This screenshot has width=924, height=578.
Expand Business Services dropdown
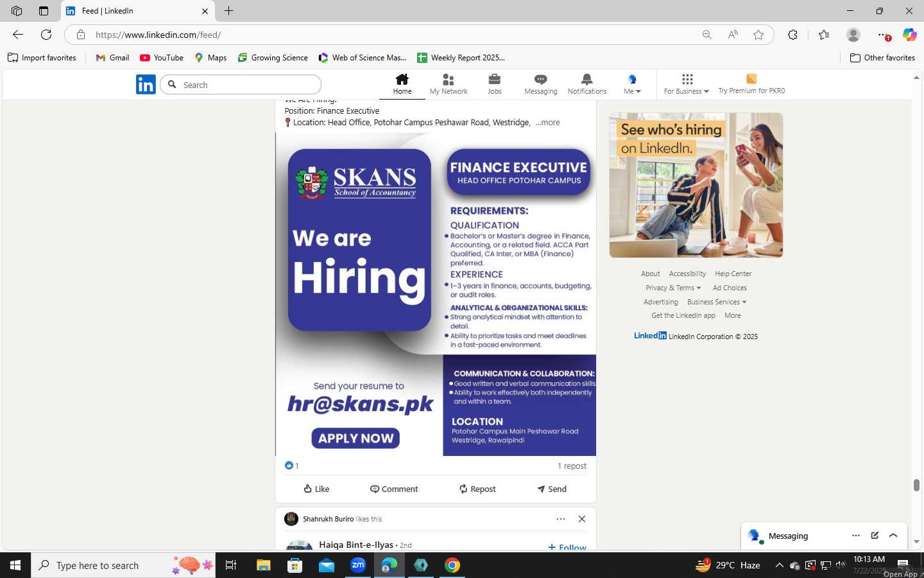(717, 302)
